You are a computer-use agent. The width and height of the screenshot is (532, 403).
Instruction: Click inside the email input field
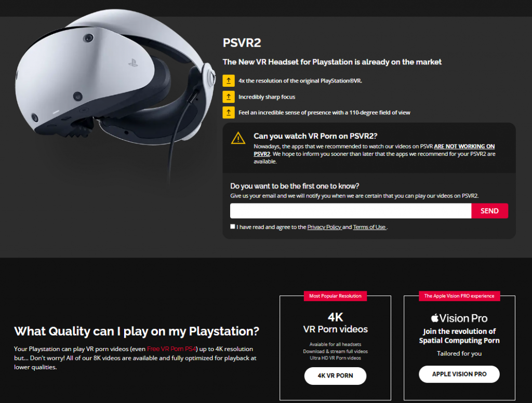(x=351, y=211)
